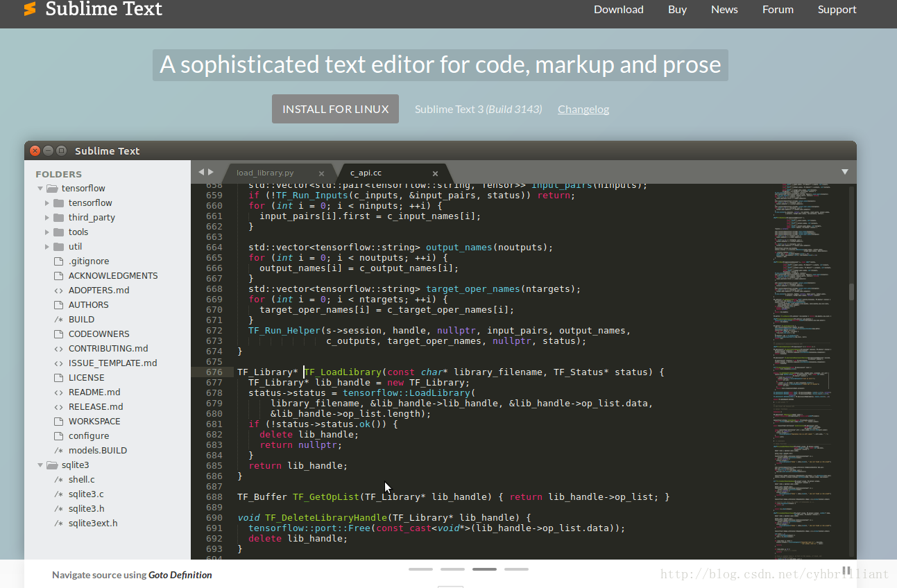This screenshot has height=588, width=897.
Task: Click the ADOPTERS.md markup icon
Action: pyautogui.click(x=58, y=291)
